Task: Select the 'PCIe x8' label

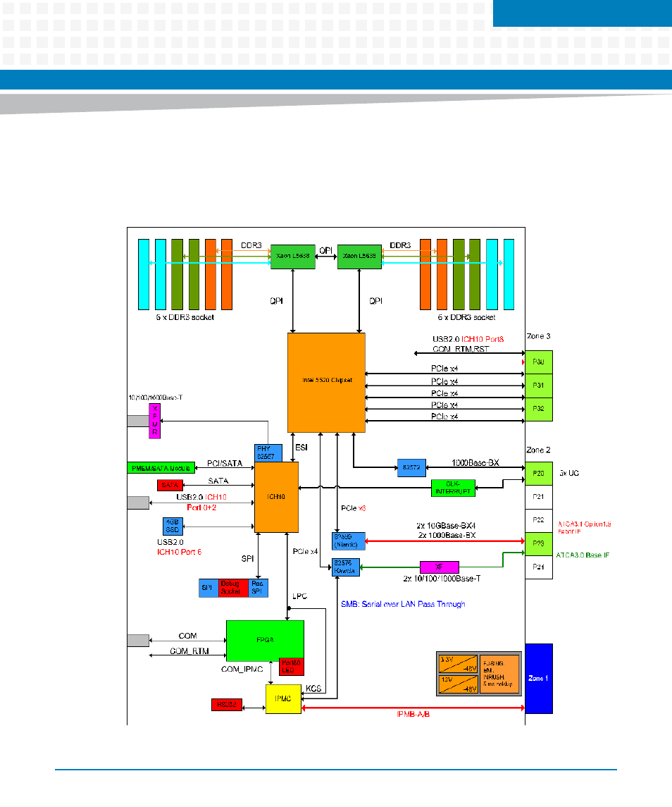Action: [354, 508]
